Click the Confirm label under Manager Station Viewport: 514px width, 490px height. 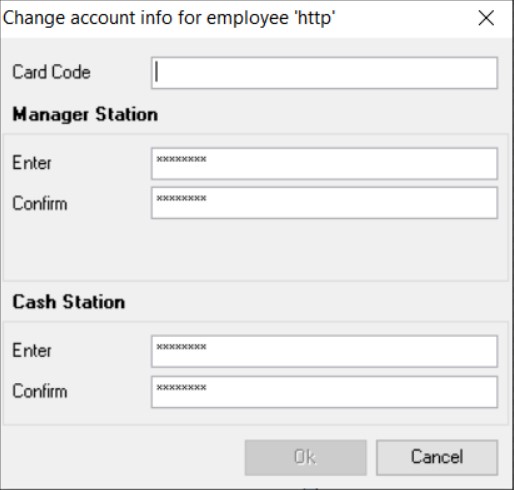[x=40, y=203]
